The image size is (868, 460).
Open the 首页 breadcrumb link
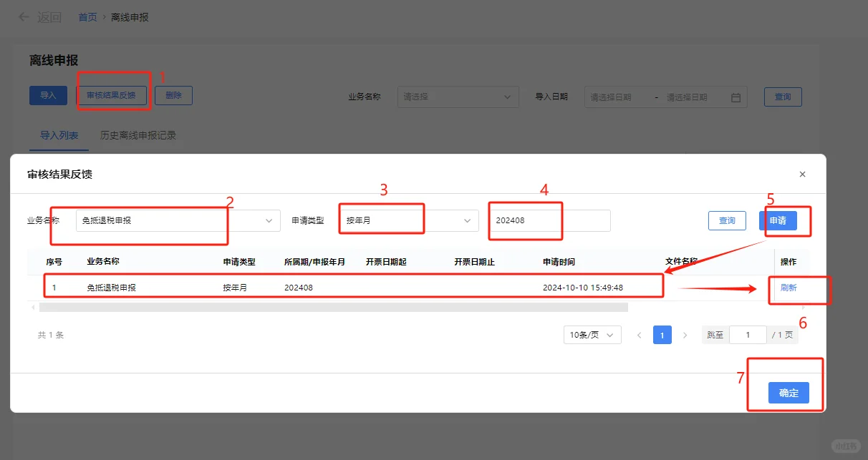pyautogui.click(x=87, y=16)
